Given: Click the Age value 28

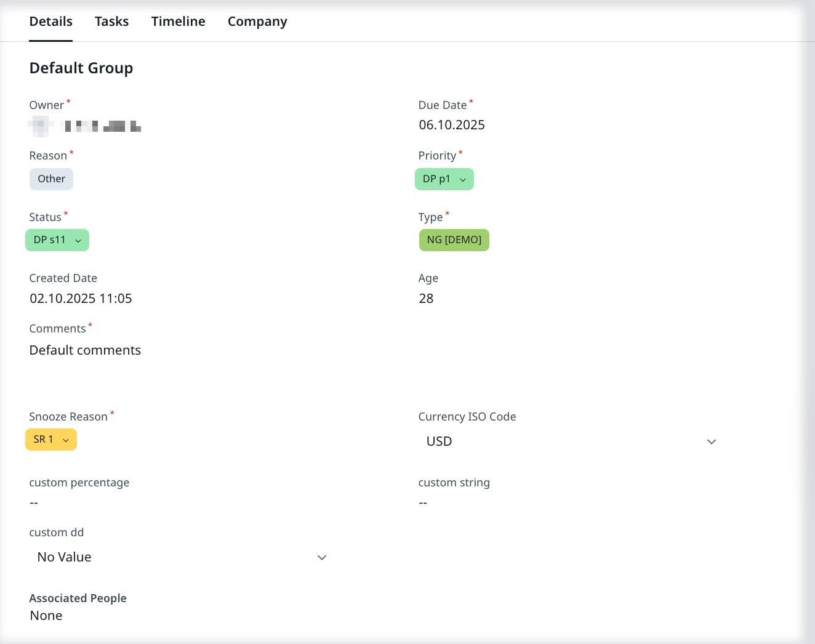Looking at the screenshot, I should [427, 299].
